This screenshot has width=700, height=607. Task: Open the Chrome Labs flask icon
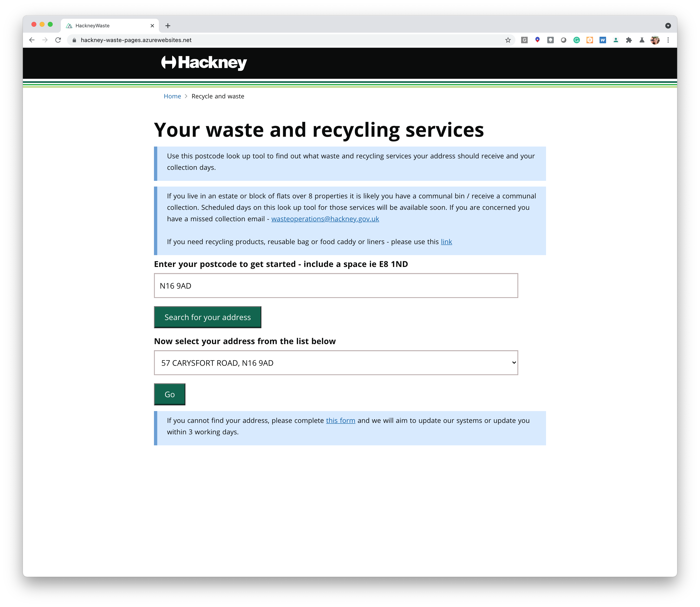tap(642, 40)
